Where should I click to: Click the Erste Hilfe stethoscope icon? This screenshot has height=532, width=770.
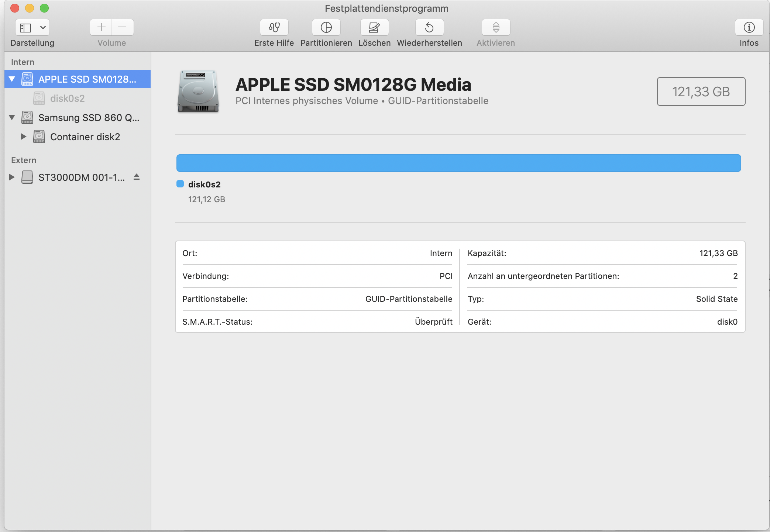click(274, 27)
